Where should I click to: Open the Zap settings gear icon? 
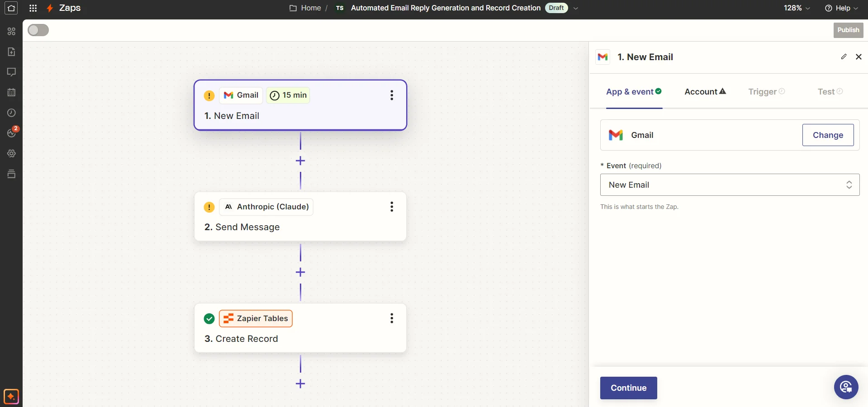point(11,153)
